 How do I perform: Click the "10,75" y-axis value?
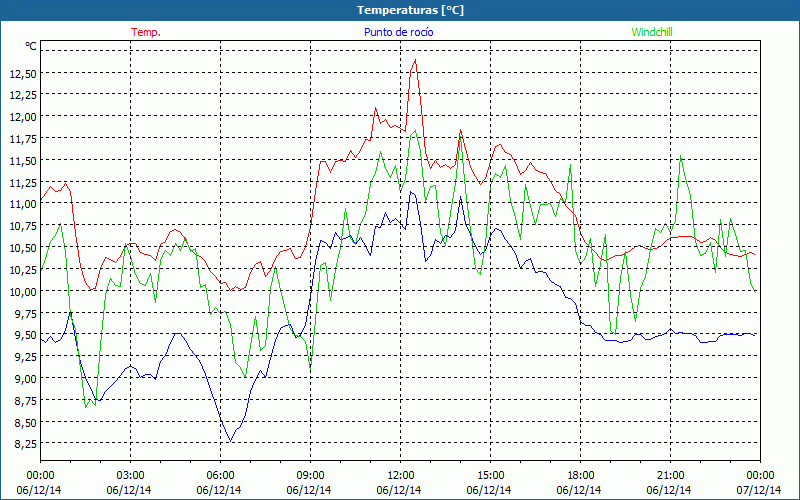[23, 227]
